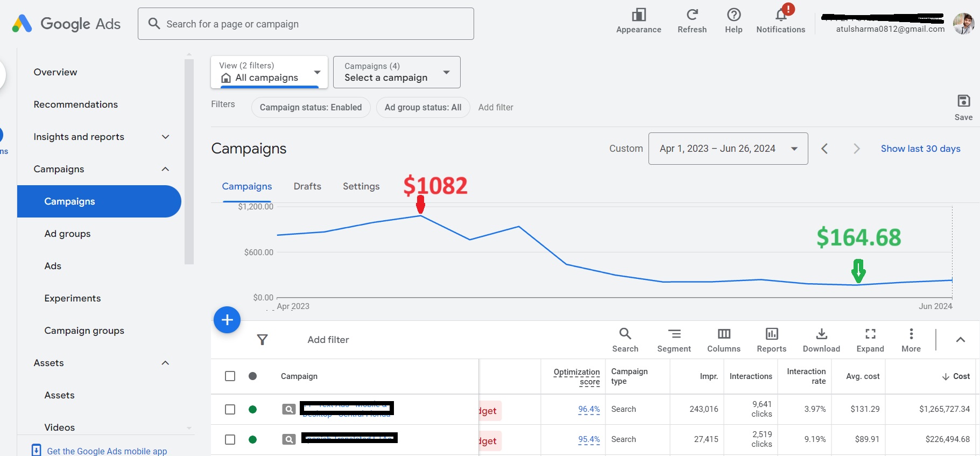
Task: Open Notifications bell icon
Action: point(780,15)
